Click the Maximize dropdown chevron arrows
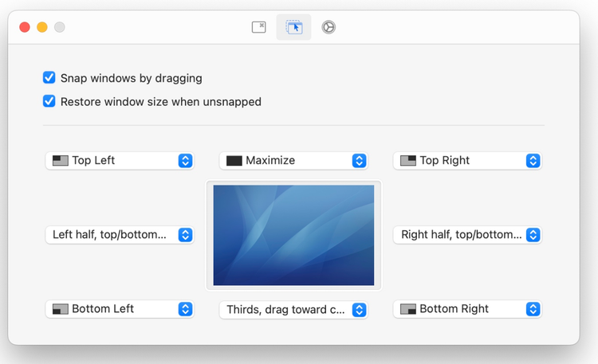The width and height of the screenshot is (598, 364). pyautogui.click(x=359, y=160)
